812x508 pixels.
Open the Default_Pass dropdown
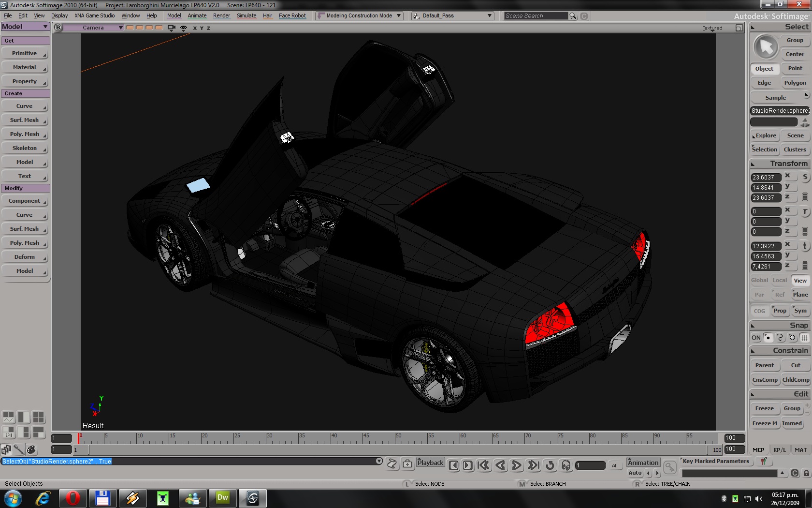[452, 16]
